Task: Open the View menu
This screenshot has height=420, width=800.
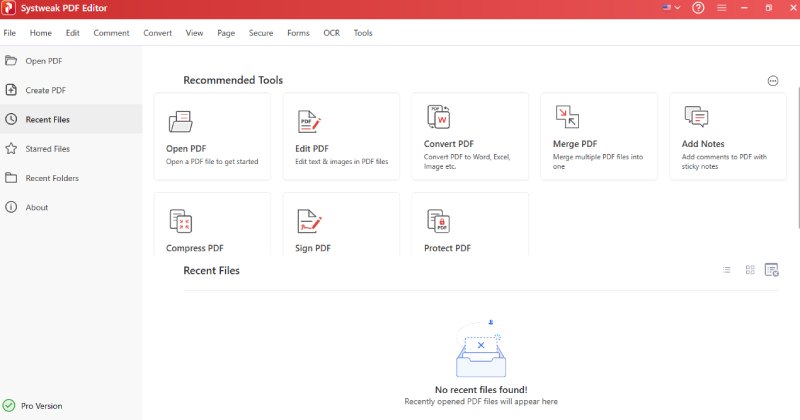Action: coord(194,33)
